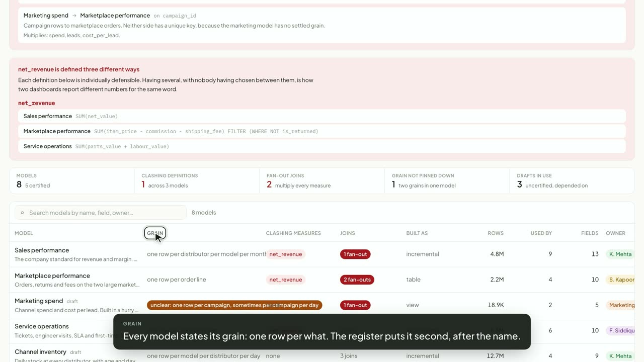
Task: Sort by the Grain column header
Action: click(x=155, y=233)
